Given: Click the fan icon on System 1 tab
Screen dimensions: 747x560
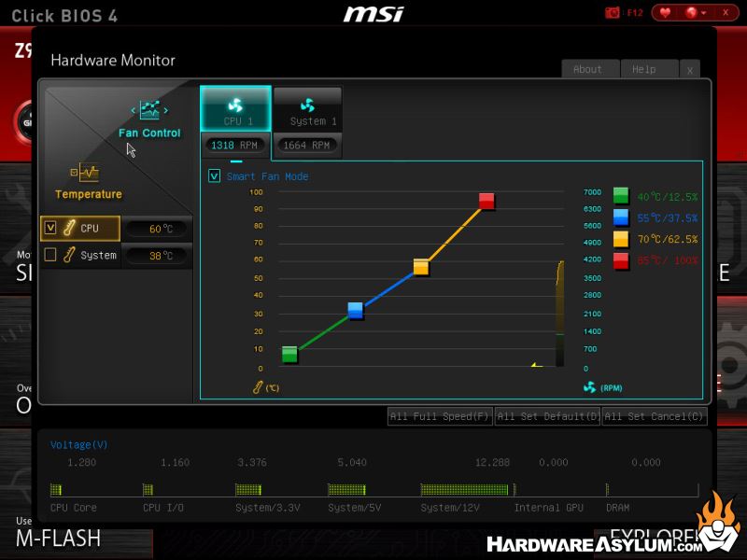Looking at the screenshot, I should (x=308, y=105).
